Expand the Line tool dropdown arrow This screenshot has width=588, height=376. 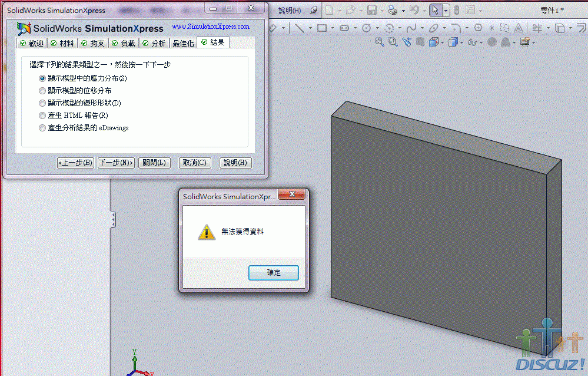(310, 28)
